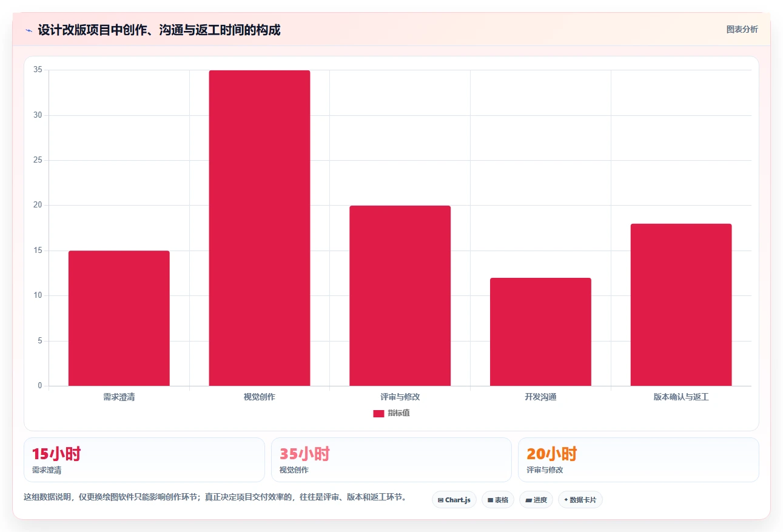Click the 需求澄清 x-axis label
Screen dimensions: 783x532
click(x=119, y=397)
